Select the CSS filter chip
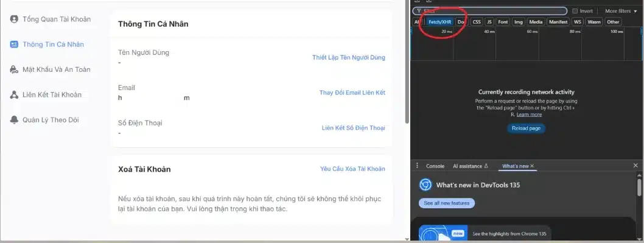Image resolution: width=644 pixels, height=243 pixels. click(477, 22)
